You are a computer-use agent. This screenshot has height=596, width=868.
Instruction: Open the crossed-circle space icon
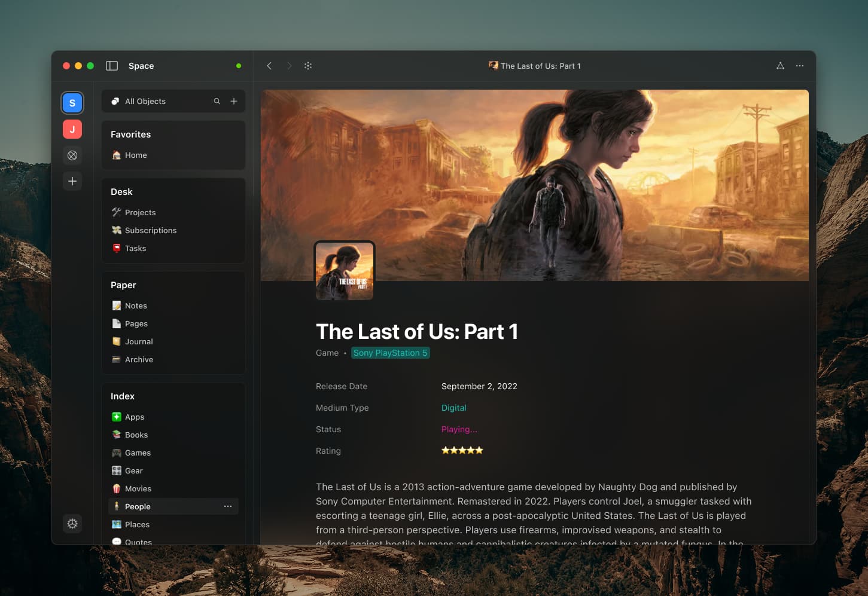click(72, 155)
